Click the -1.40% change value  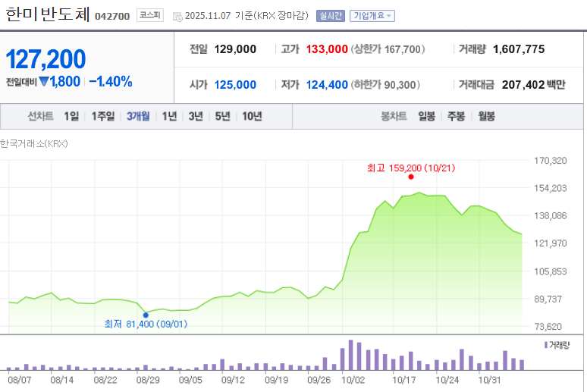[111, 82]
